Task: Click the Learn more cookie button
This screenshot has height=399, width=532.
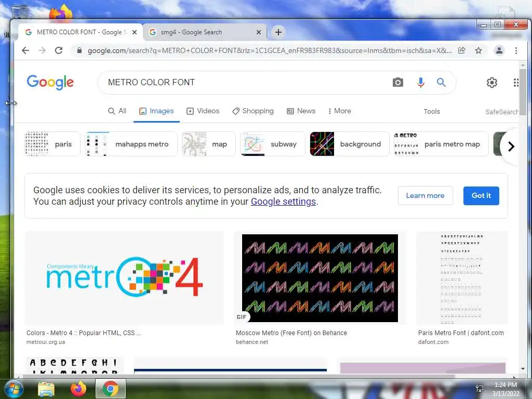Action: [425, 195]
